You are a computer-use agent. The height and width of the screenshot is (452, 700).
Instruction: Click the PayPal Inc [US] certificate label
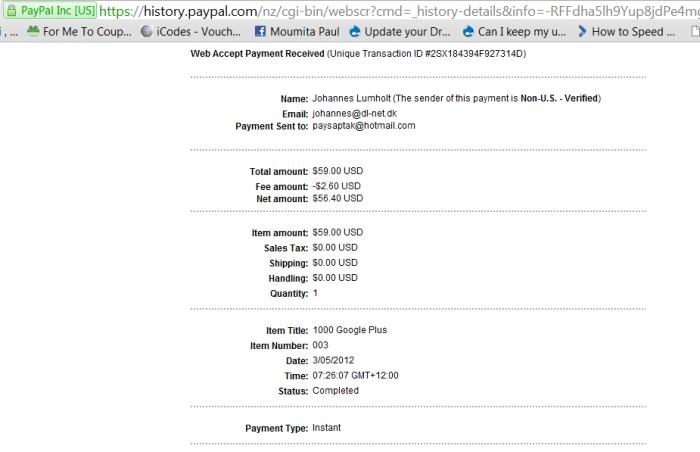pyautogui.click(x=54, y=10)
